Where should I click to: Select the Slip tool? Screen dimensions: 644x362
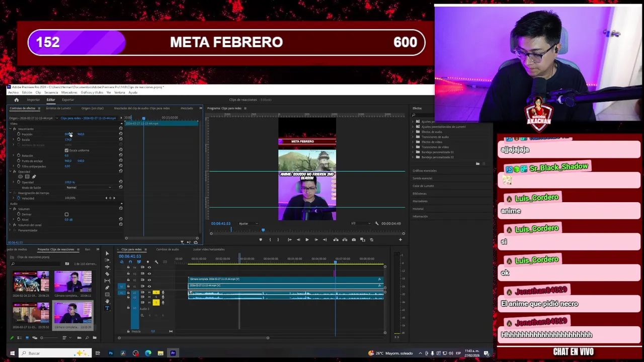107,281
